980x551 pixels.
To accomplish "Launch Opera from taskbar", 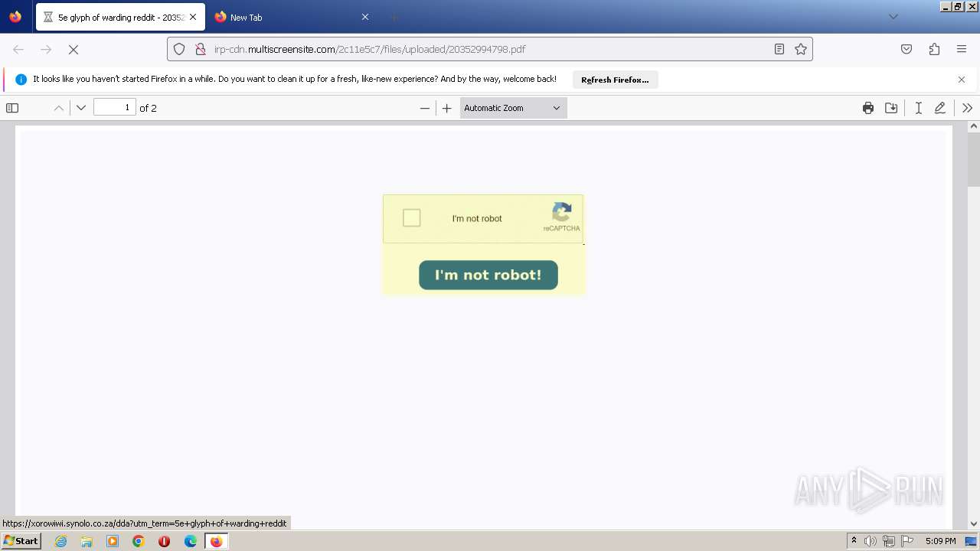I will [164, 541].
